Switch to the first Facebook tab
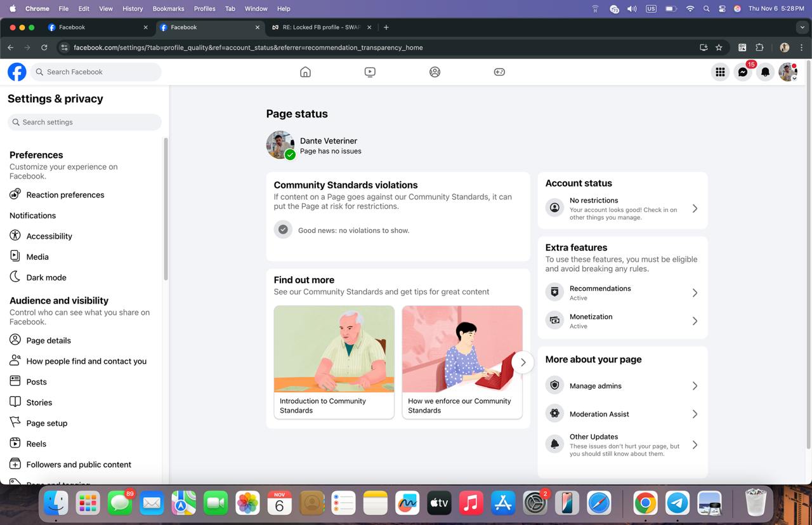 pyautogui.click(x=98, y=27)
